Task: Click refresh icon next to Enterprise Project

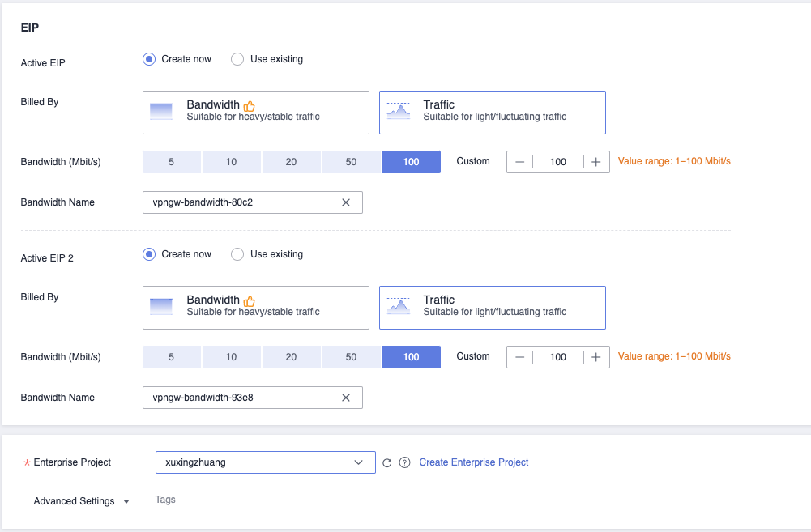Action: click(387, 462)
